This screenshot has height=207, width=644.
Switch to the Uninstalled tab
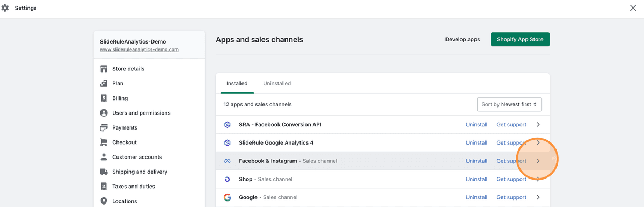pyautogui.click(x=277, y=83)
